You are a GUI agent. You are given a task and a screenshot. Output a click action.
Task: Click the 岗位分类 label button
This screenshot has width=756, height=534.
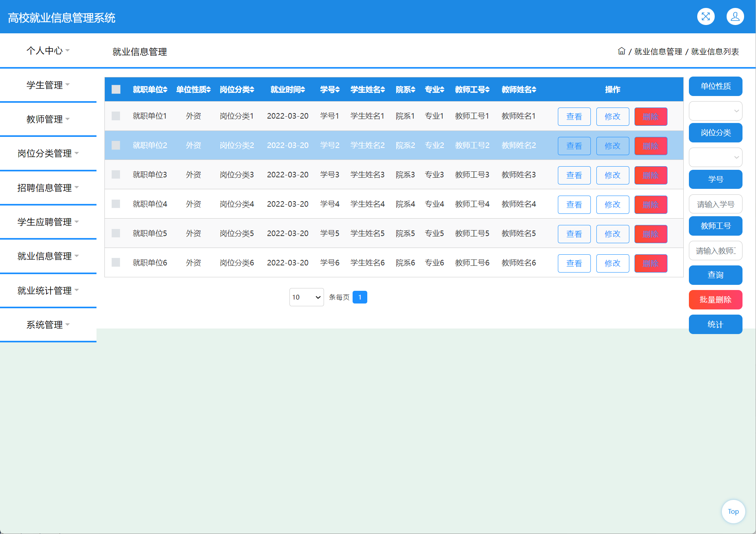coord(715,133)
